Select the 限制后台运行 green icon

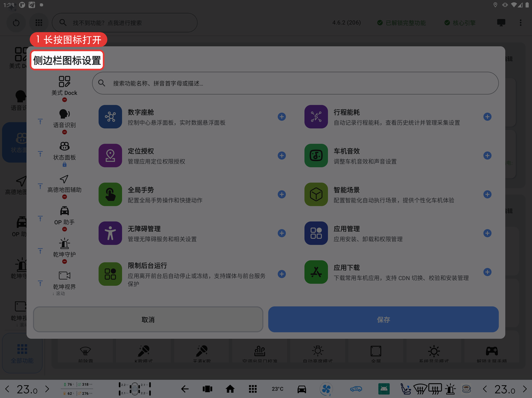click(x=110, y=274)
